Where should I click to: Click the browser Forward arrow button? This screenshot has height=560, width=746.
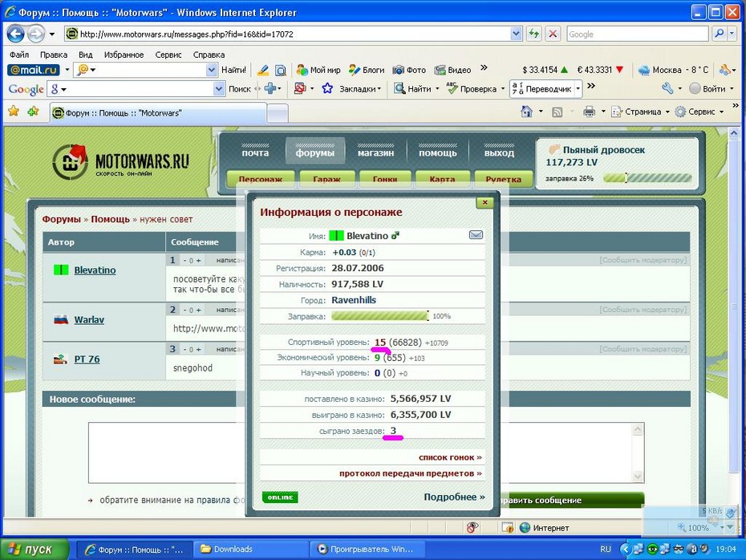[35, 34]
